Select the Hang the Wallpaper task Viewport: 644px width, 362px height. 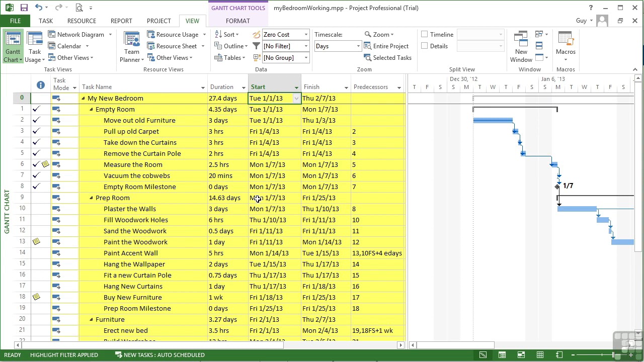[x=134, y=264]
